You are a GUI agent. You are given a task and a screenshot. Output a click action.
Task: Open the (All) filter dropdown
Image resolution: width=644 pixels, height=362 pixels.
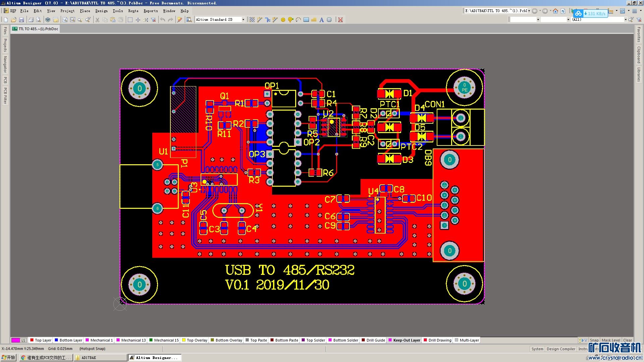(626, 20)
